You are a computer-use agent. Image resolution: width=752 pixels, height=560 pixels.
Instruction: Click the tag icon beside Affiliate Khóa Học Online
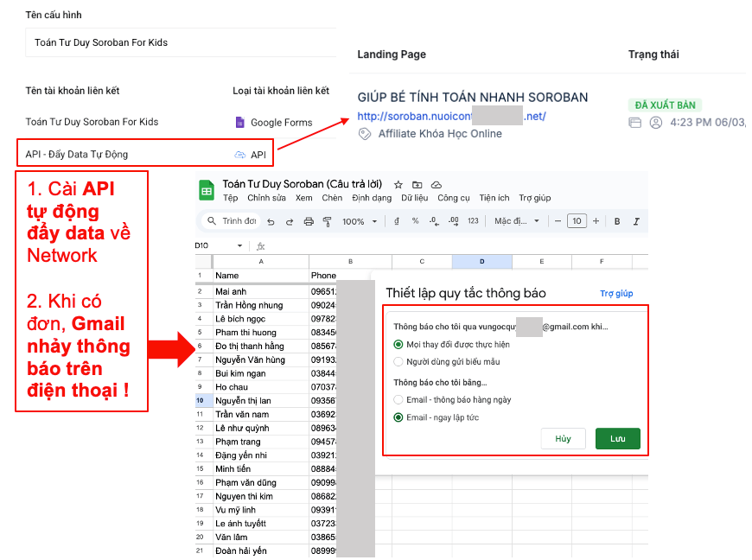point(365,134)
